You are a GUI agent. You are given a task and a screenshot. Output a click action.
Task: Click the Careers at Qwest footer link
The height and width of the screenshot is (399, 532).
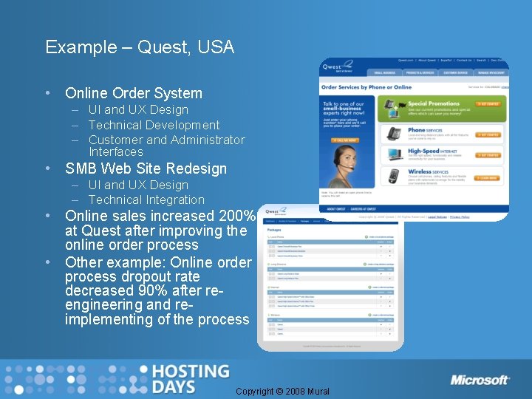(x=363, y=209)
